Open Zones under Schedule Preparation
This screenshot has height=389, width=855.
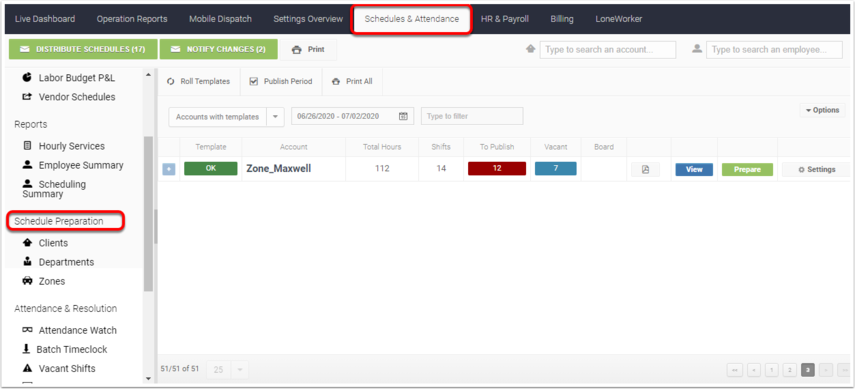click(x=51, y=281)
